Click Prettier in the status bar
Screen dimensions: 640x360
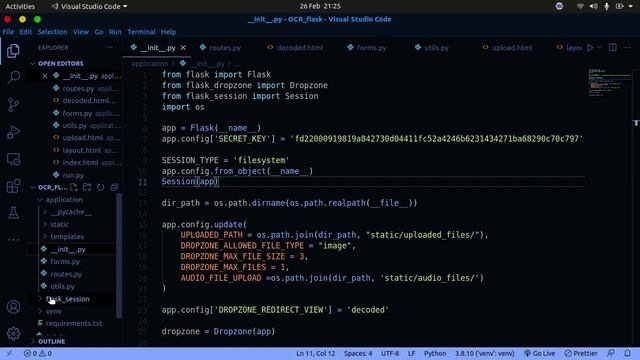point(581,353)
